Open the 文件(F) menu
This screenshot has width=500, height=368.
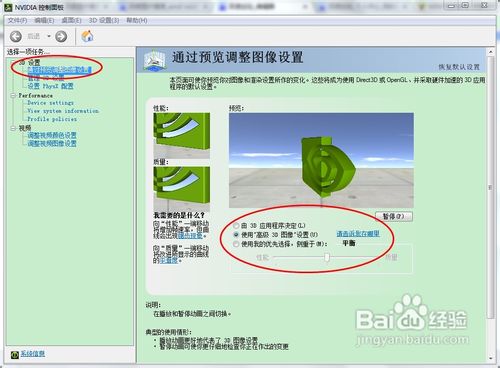(x=17, y=20)
